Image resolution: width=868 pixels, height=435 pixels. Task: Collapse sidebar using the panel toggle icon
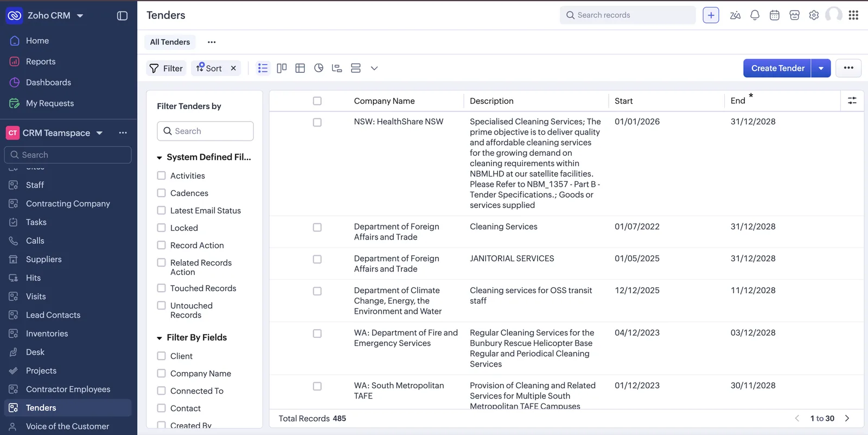click(x=123, y=16)
